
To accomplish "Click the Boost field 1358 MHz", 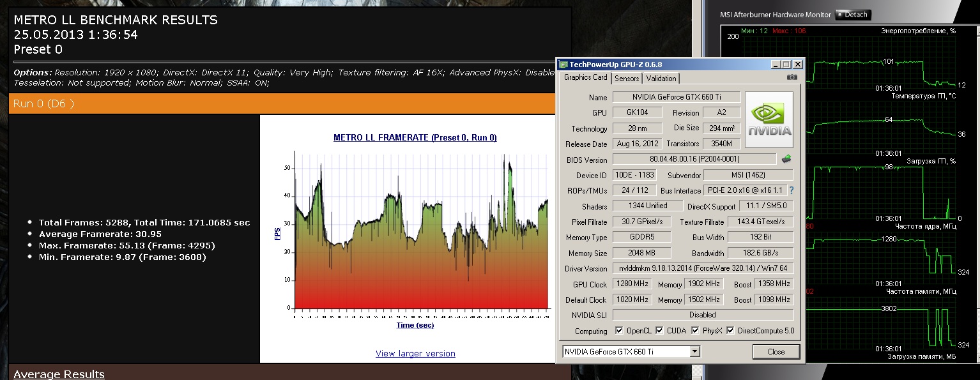I will pos(774,284).
